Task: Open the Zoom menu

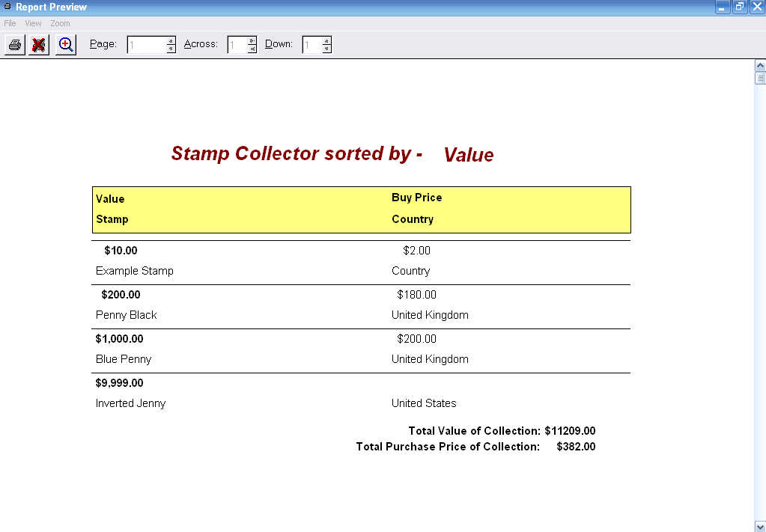Action: 59,23
